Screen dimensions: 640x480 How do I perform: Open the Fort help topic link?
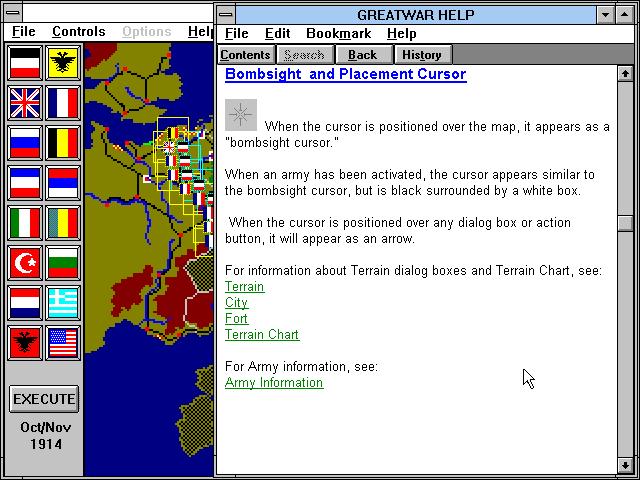[236, 318]
